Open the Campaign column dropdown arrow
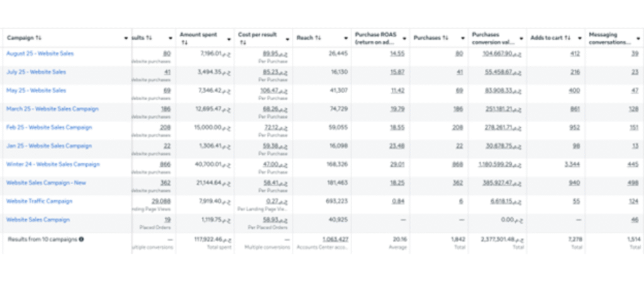Viewport: 644px width, 282px height. coord(126,38)
